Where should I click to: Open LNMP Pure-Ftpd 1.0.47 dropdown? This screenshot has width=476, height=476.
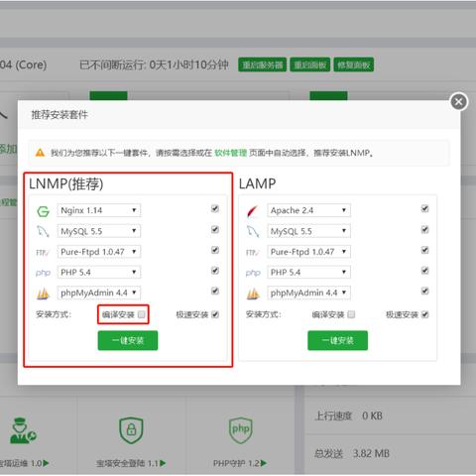coord(99,252)
